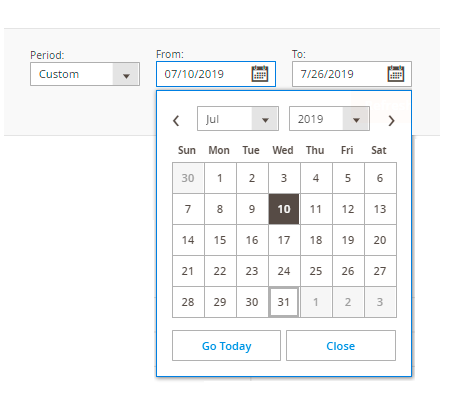The width and height of the screenshot is (458, 396).
Task: Pick July 26 in the calendar
Action: pos(348,271)
